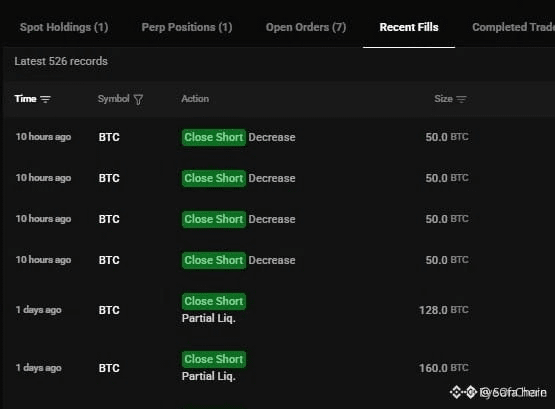The image size is (555, 409).
Task: Click the 128.0 BTC size value
Action: tap(444, 310)
